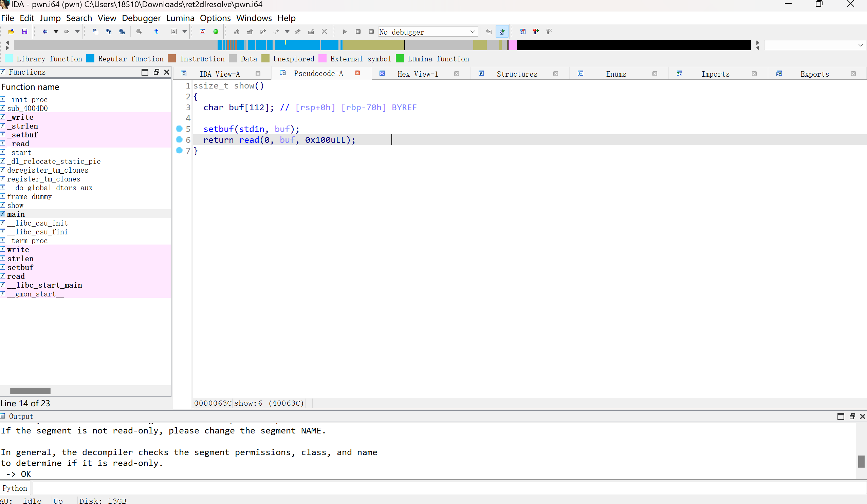Screen dimensions: 867x504
Task: Click the add breakpoint red-light plus icon
Action: [536, 32]
